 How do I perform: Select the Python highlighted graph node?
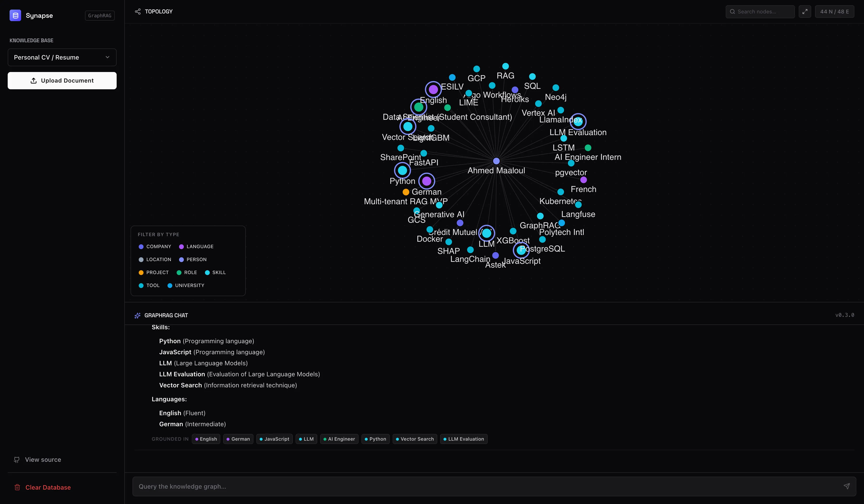402,170
